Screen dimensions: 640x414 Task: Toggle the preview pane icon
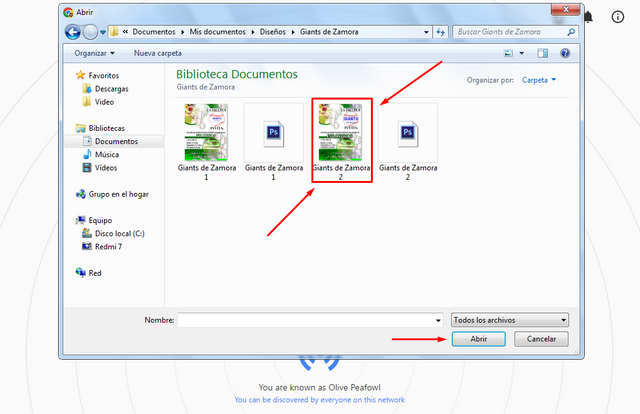[542, 53]
